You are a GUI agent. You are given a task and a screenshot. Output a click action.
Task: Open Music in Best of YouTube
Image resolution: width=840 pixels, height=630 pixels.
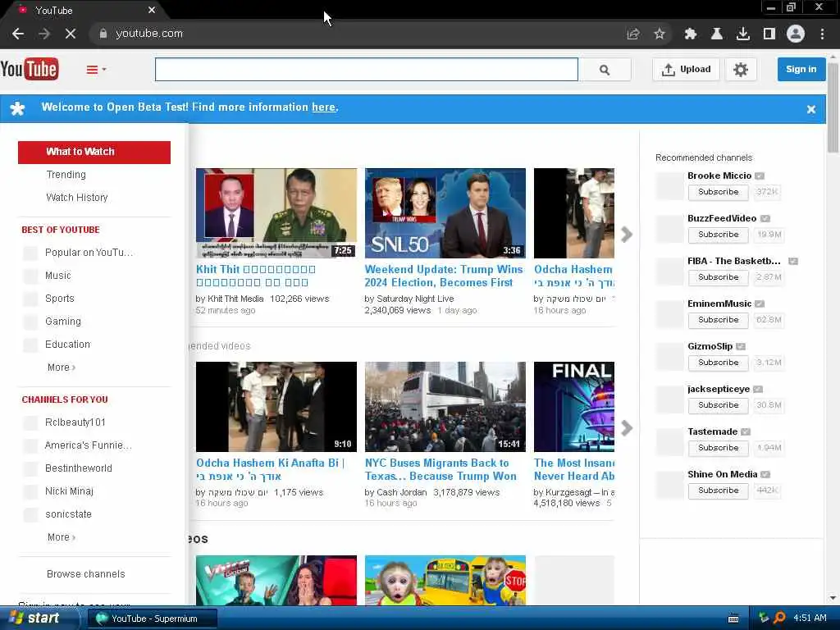coord(58,276)
